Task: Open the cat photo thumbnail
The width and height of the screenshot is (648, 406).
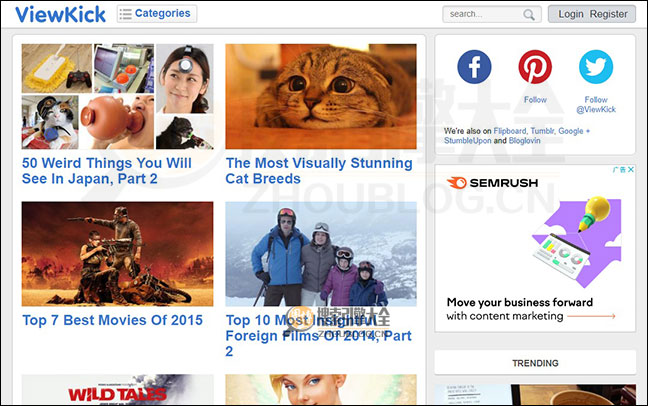Action: (321, 96)
